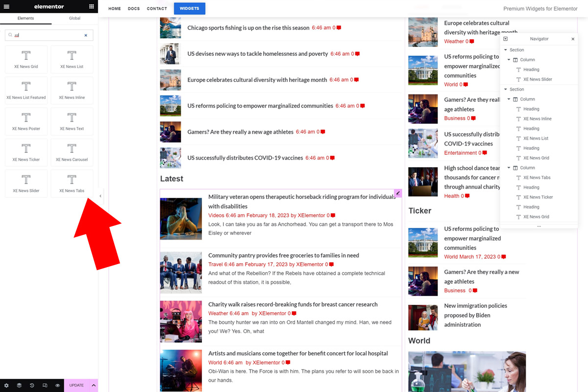Open the widget grid icon beside elementor logo

[x=91, y=6]
